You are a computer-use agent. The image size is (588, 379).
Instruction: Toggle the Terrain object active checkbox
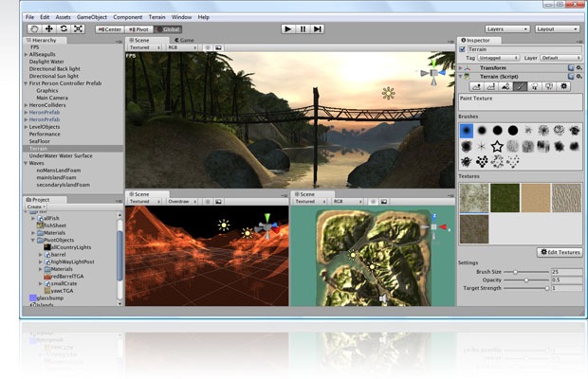point(464,48)
